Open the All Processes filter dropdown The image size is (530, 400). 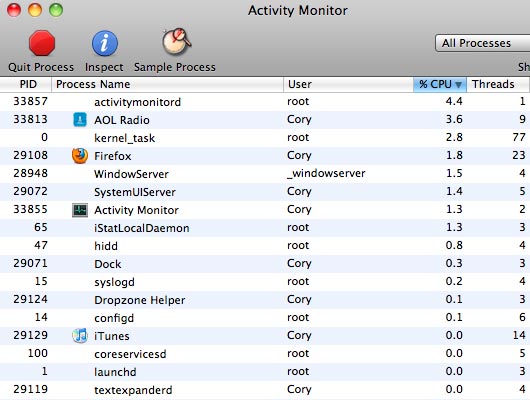pos(483,43)
